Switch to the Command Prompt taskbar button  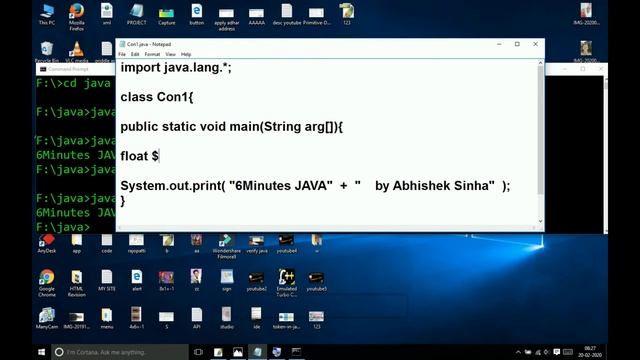coord(296,352)
